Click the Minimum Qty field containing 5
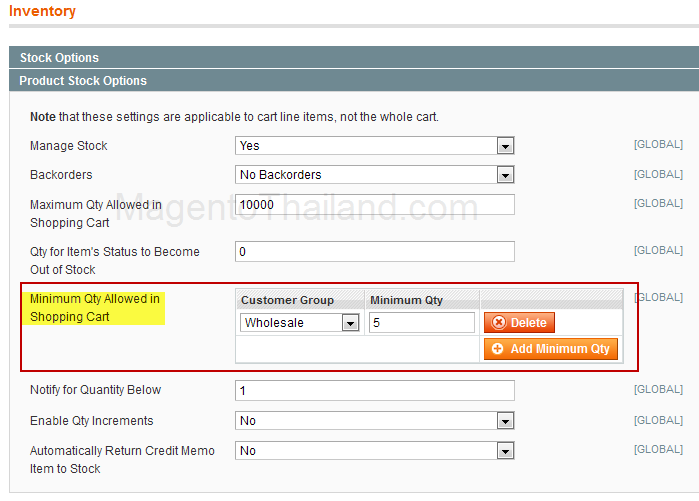 pyautogui.click(x=421, y=323)
